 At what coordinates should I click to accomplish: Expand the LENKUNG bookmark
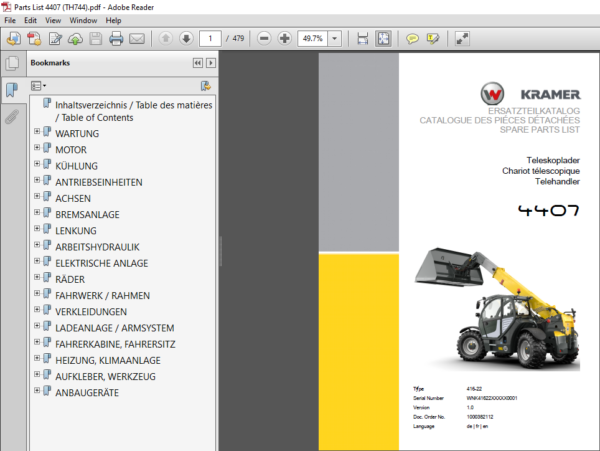pyautogui.click(x=37, y=228)
